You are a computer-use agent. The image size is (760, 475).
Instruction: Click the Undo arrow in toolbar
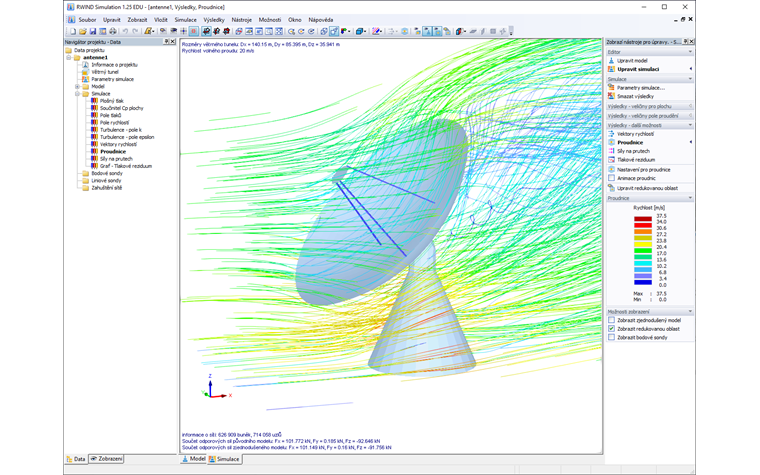click(125, 32)
